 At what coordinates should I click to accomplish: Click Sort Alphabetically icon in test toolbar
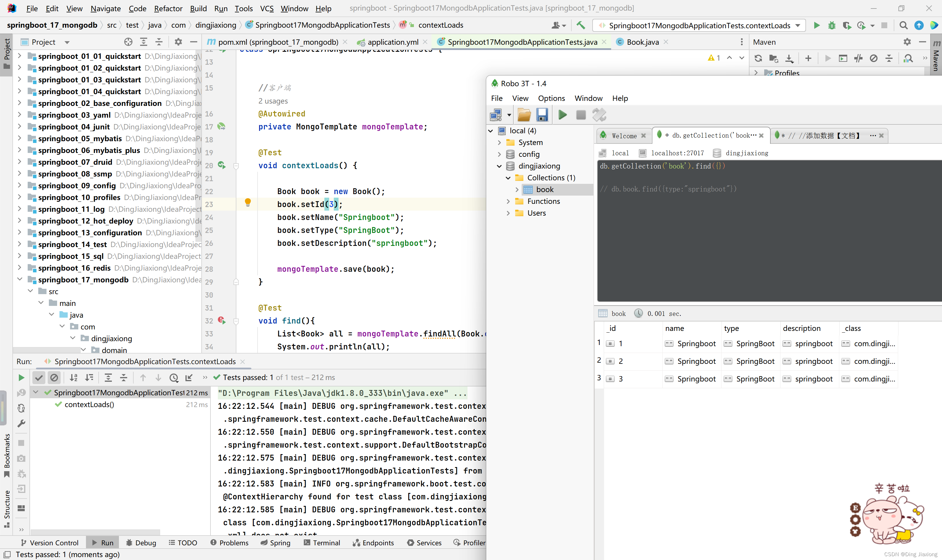[73, 378]
